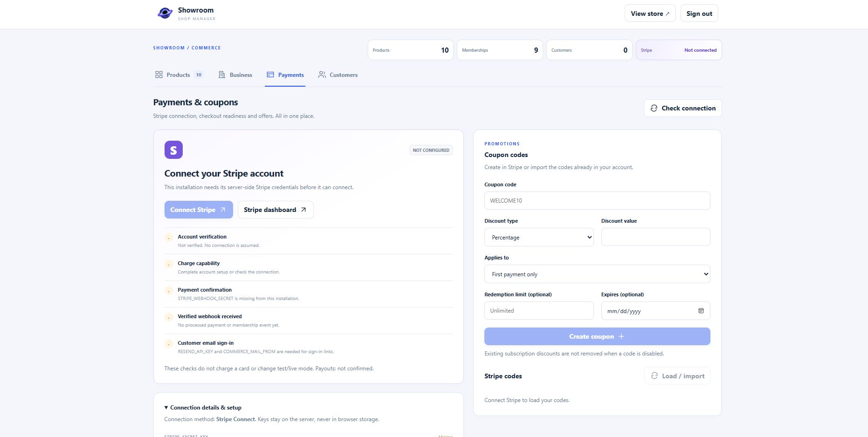Viewport: 868px width, 437px height.
Task: Click the Customers people icon
Action: coord(322,75)
